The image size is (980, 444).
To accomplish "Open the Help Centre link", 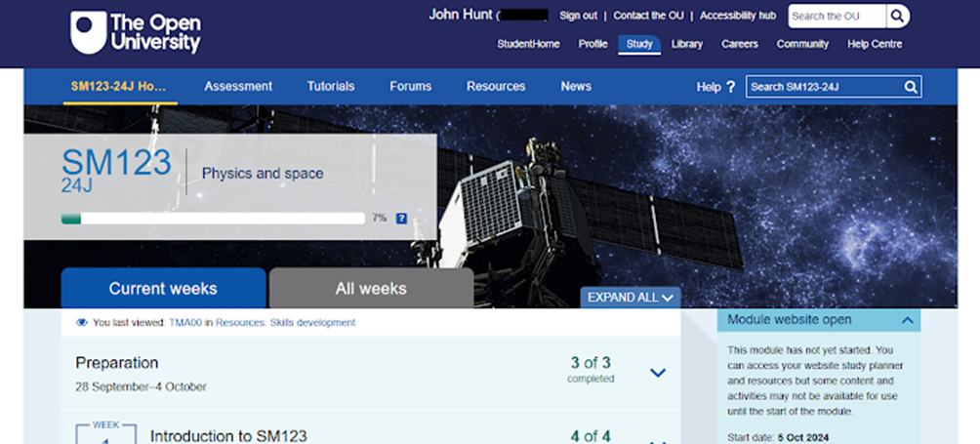I will pyautogui.click(x=875, y=44).
